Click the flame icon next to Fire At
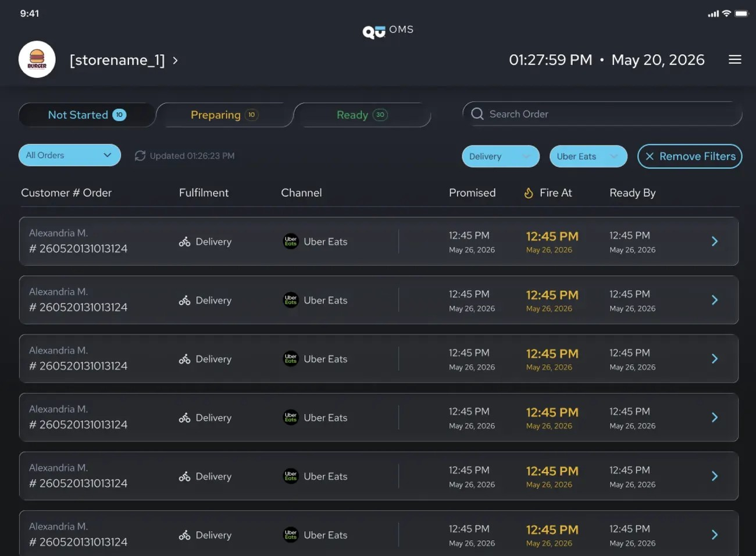Viewport: 756px width, 556px height. point(529,193)
